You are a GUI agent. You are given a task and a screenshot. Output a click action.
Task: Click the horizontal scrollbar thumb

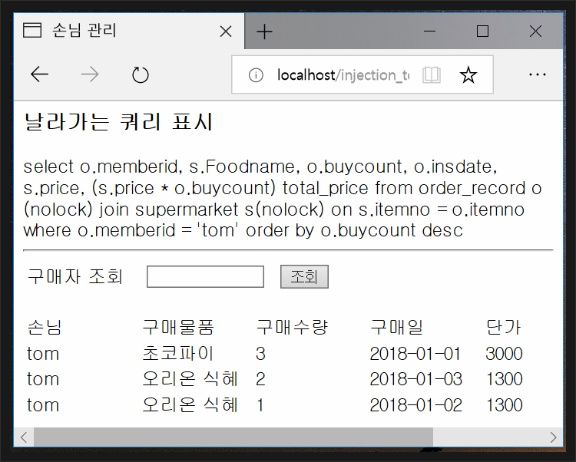(x=233, y=437)
